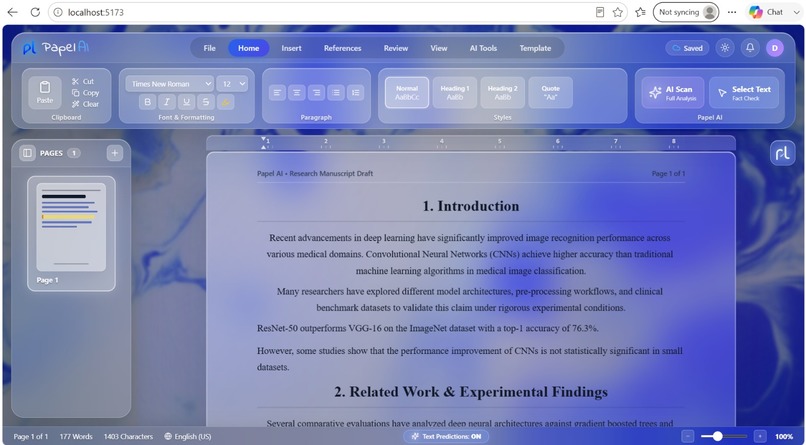
Task: Open the AI Tools tab
Action: [483, 48]
